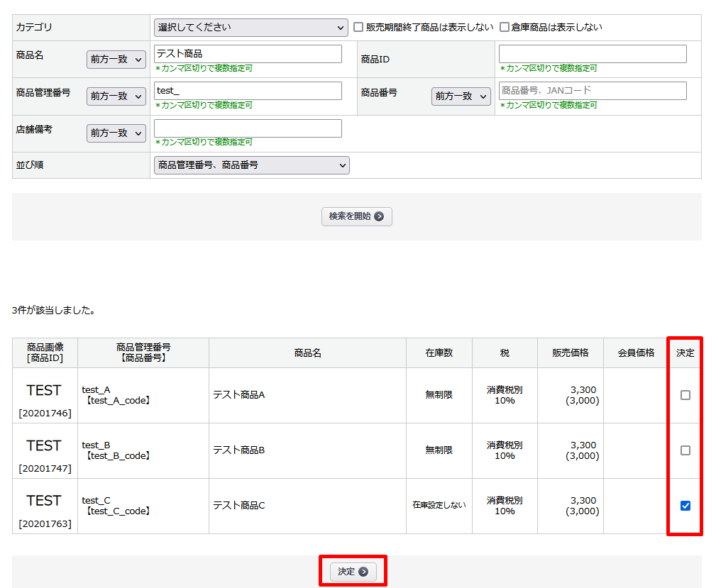Screen dimensions: 716x588
Task: Click the TEST image for product 20201763
Action: tap(44, 501)
